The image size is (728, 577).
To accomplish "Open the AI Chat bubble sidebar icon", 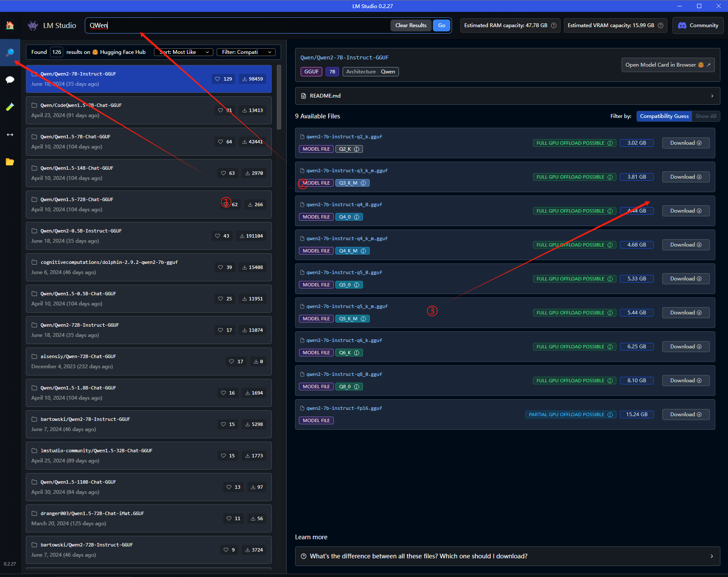I will [x=10, y=80].
